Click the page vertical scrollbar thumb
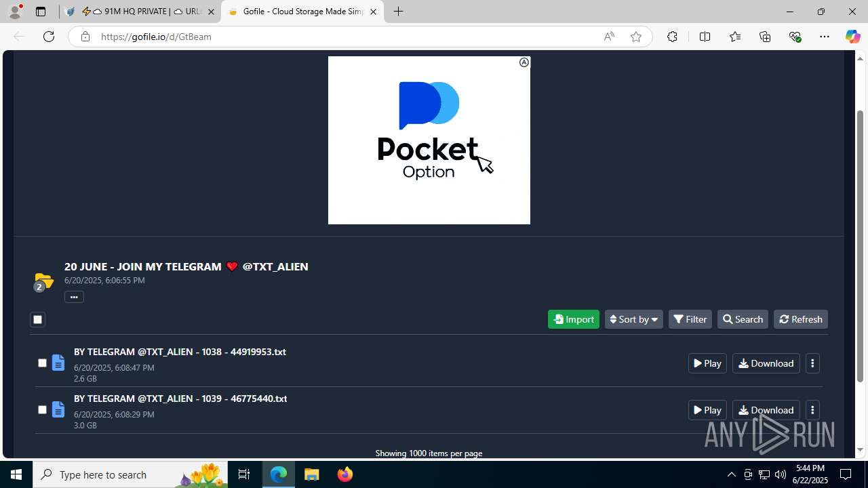868x488 pixels. (861, 245)
